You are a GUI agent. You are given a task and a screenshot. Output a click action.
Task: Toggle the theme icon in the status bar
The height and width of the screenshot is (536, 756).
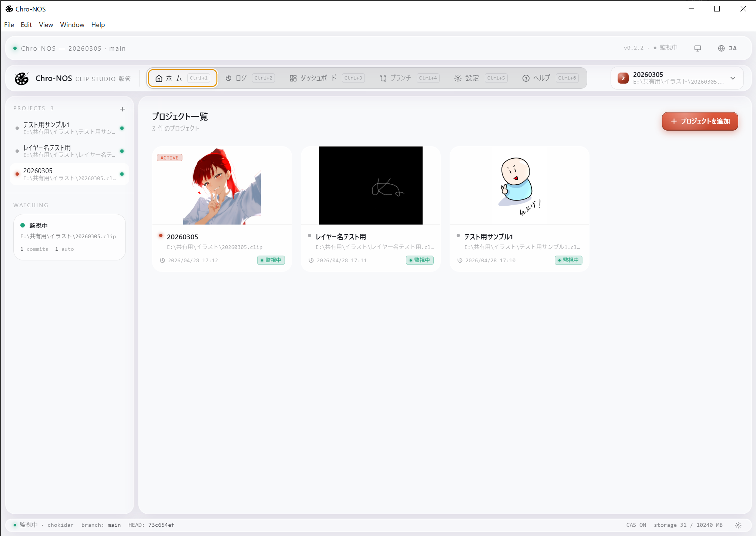tap(738, 525)
